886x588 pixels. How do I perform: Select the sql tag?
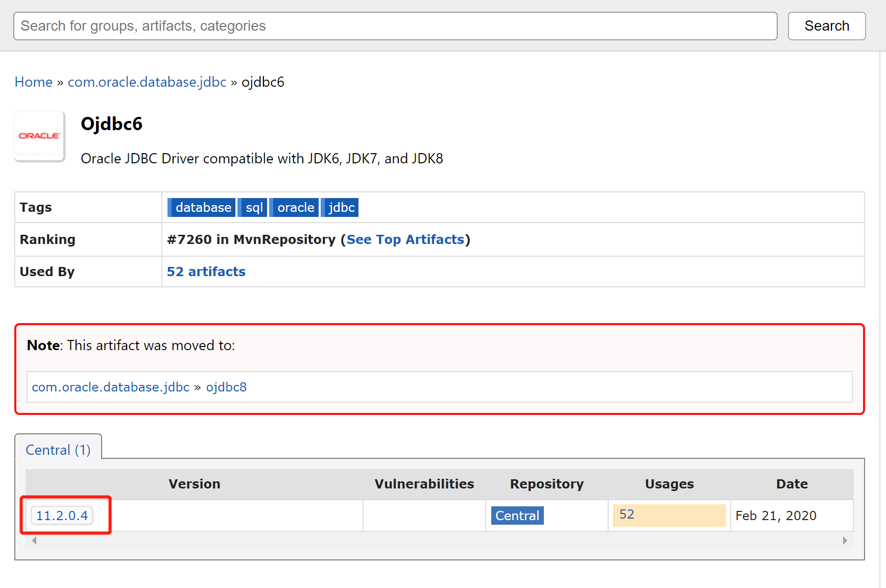point(253,208)
